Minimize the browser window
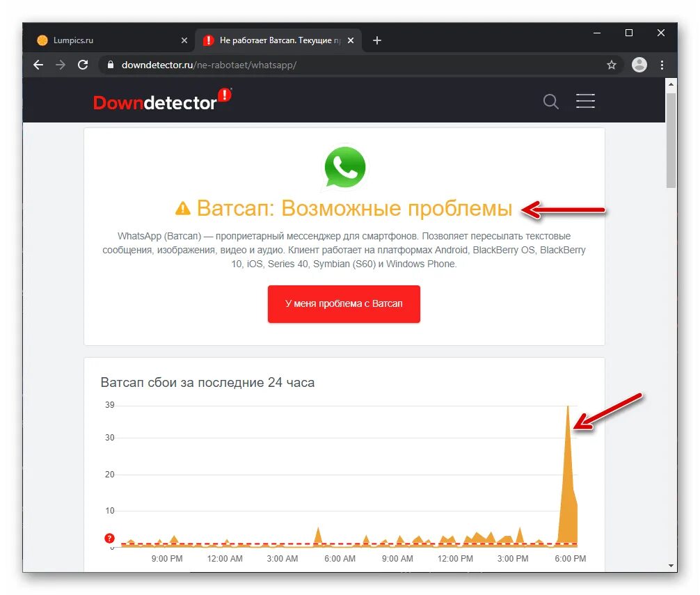700x595 pixels. [x=597, y=33]
